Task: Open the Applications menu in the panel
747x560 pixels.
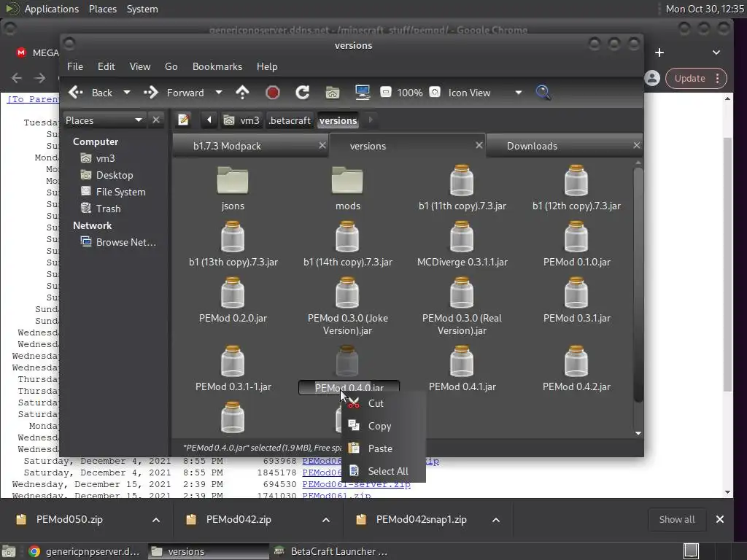Action: click(52, 9)
